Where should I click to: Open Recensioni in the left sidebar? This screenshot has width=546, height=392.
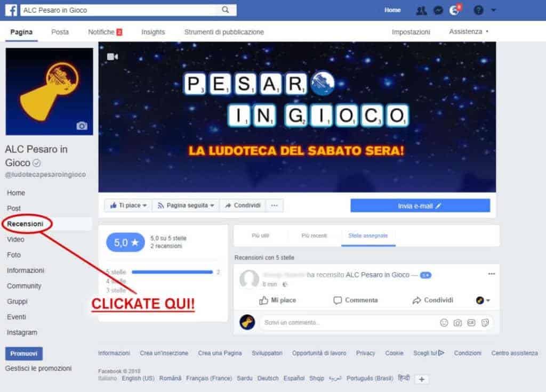25,224
